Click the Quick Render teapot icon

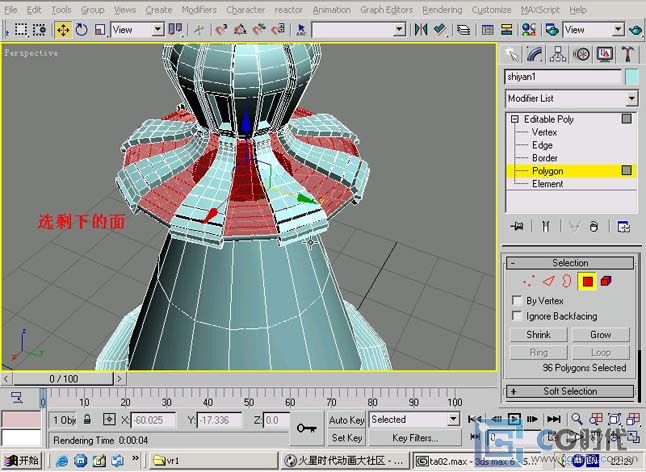[x=636, y=30]
